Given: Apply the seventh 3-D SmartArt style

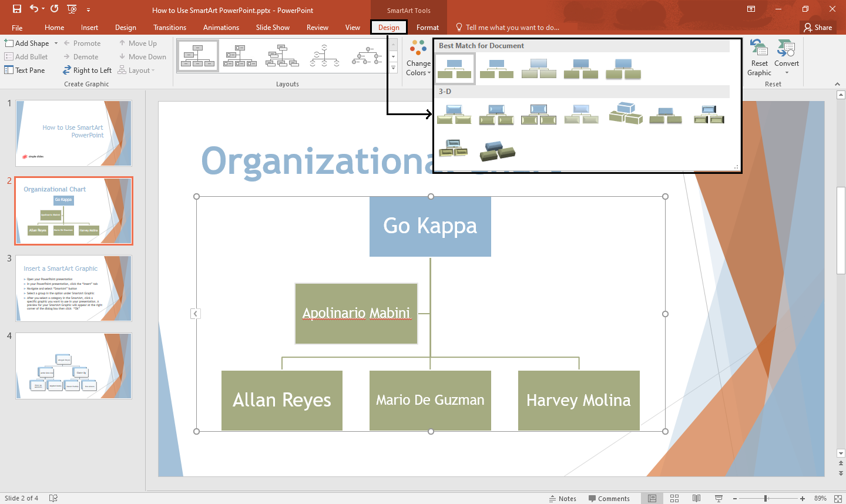Looking at the screenshot, I should (709, 115).
